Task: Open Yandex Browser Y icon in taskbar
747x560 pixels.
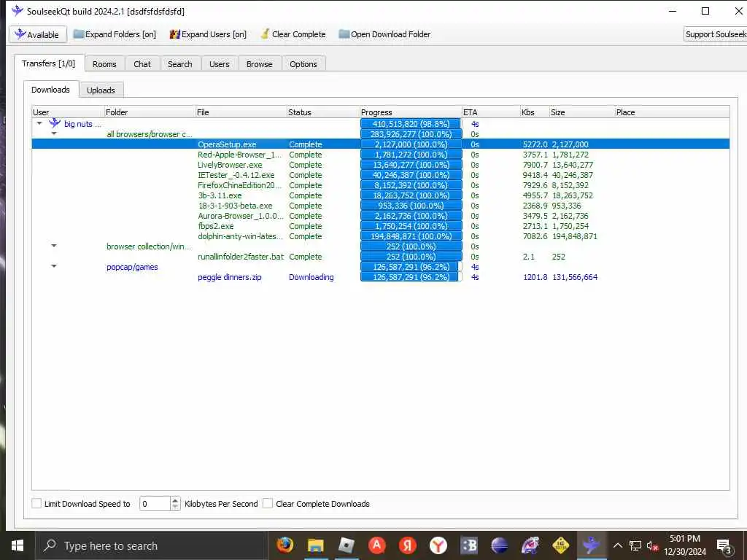Action: pyautogui.click(x=438, y=545)
